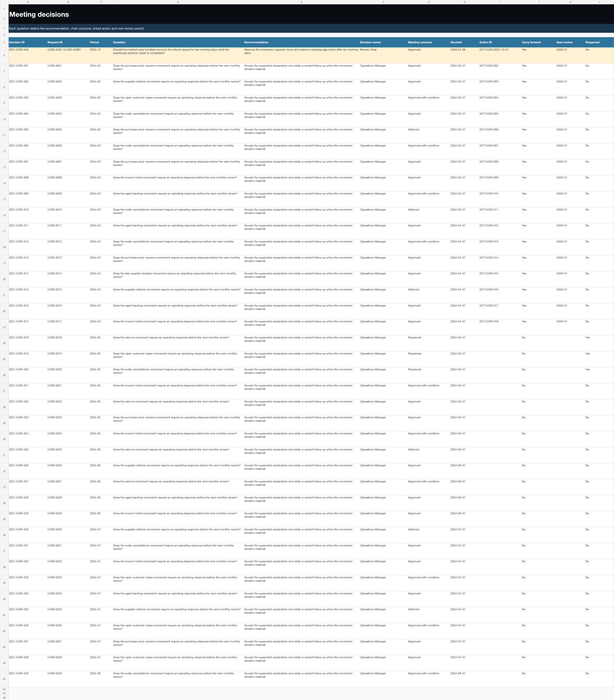Image resolution: width=614 pixels, height=700 pixels.
Task: Select cell DEC-COM-040
Action: pyautogui.click(x=28, y=55)
